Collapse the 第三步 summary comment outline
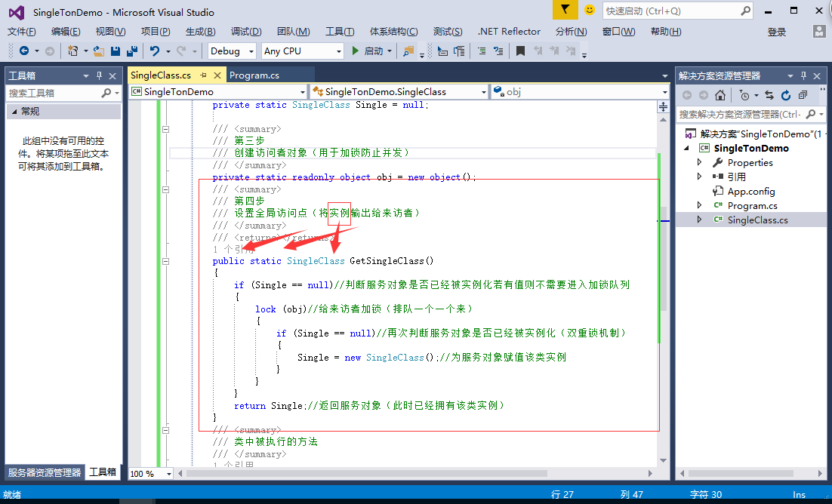This screenshot has height=504, width=832. click(165, 129)
